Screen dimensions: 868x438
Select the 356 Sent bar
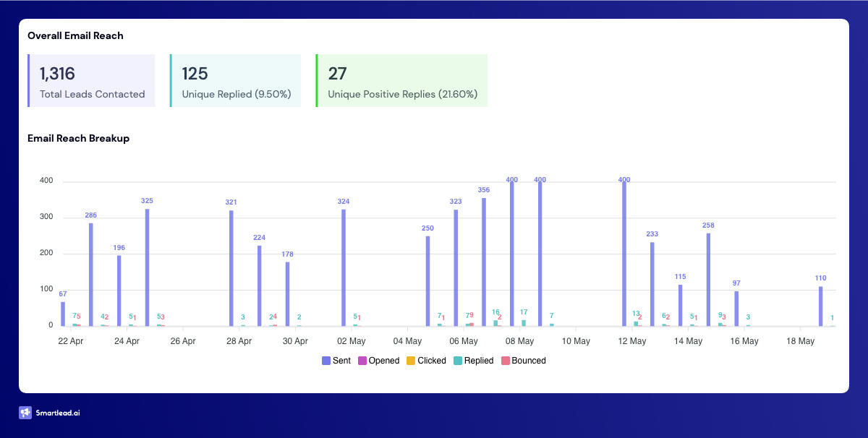pos(484,262)
